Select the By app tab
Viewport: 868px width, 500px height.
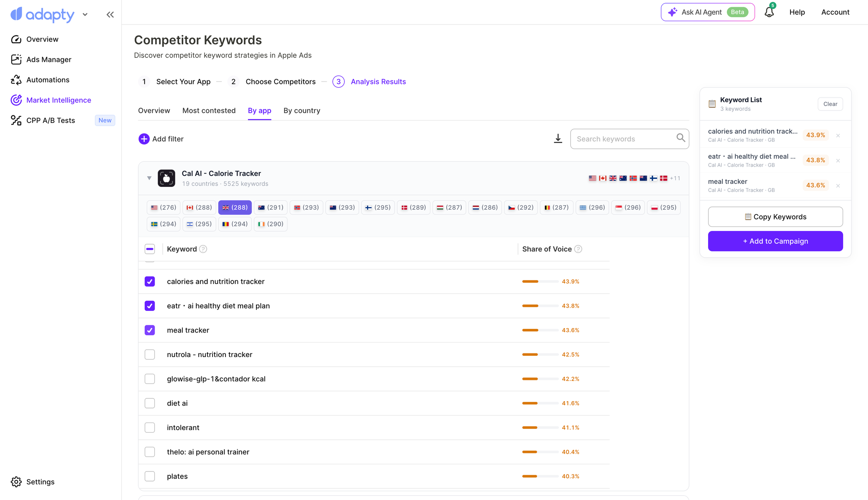pyautogui.click(x=260, y=110)
